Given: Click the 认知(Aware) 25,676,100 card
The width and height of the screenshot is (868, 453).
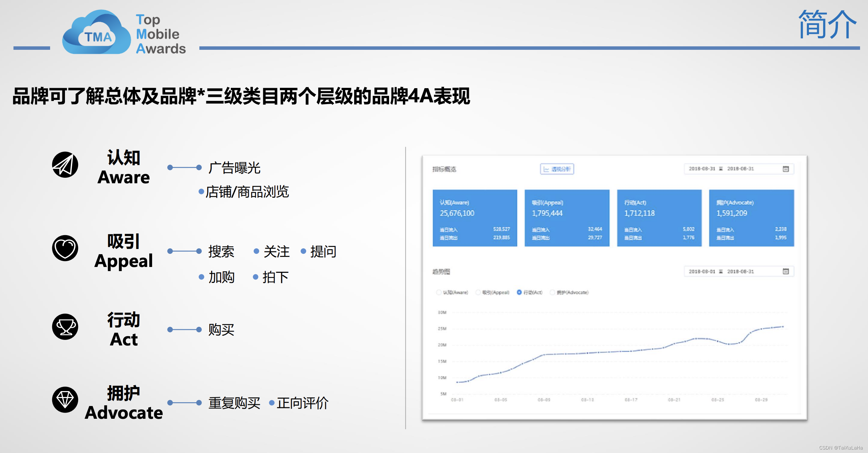Looking at the screenshot, I should [x=475, y=218].
